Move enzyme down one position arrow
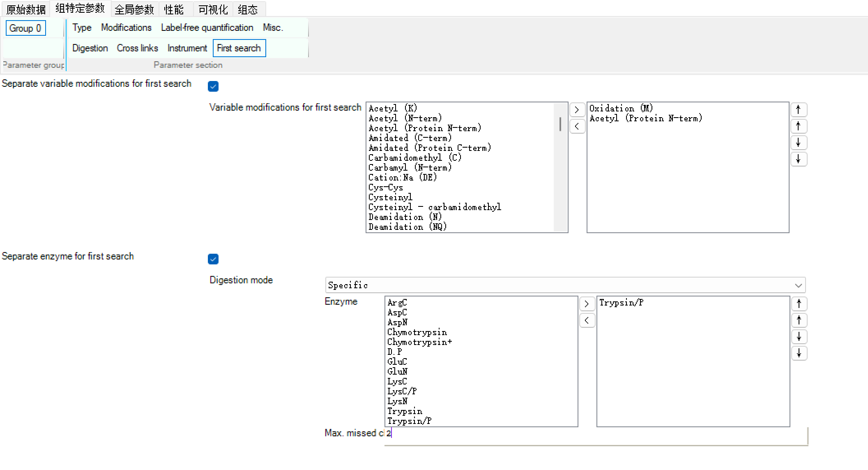 tap(799, 337)
